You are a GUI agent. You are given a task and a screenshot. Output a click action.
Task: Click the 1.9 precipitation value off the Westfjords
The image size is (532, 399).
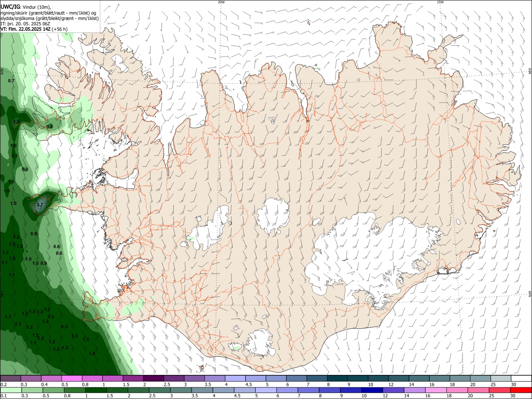coord(16,121)
